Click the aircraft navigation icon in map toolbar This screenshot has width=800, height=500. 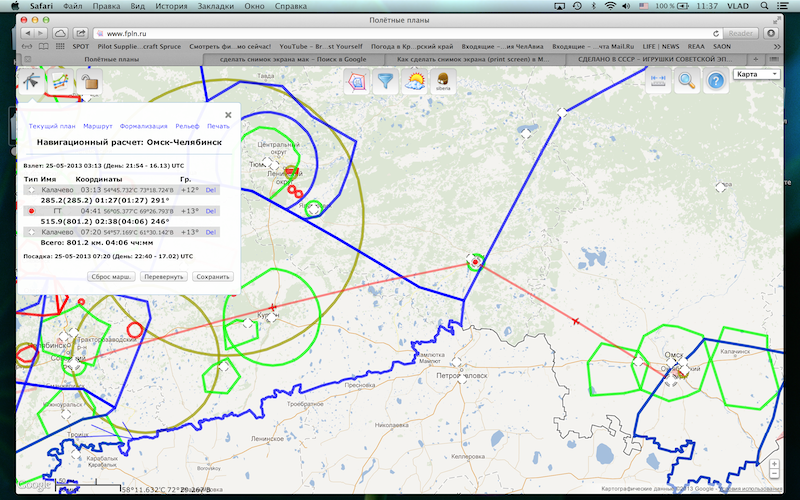click(30, 82)
